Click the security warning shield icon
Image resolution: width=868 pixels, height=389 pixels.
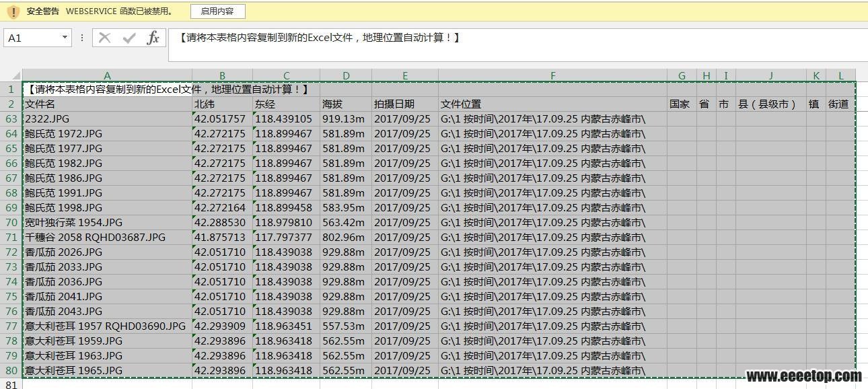click(x=13, y=11)
